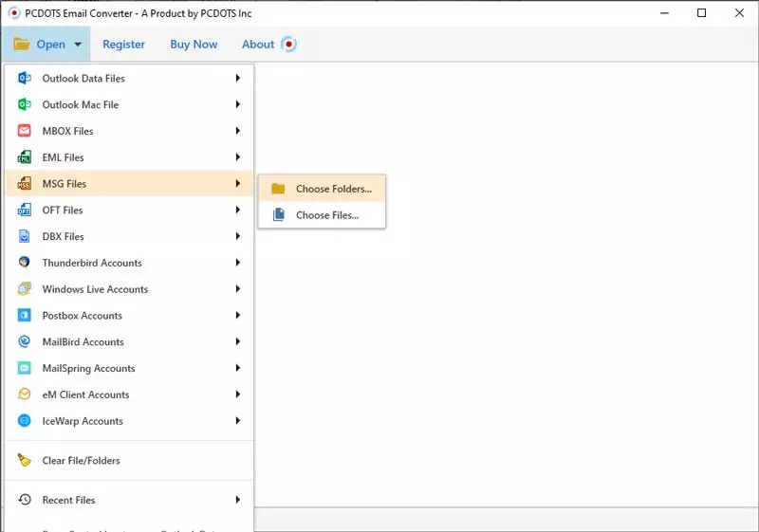Click the MailSpring Accounts icon
Screen dimensions: 759x532
tap(25, 368)
